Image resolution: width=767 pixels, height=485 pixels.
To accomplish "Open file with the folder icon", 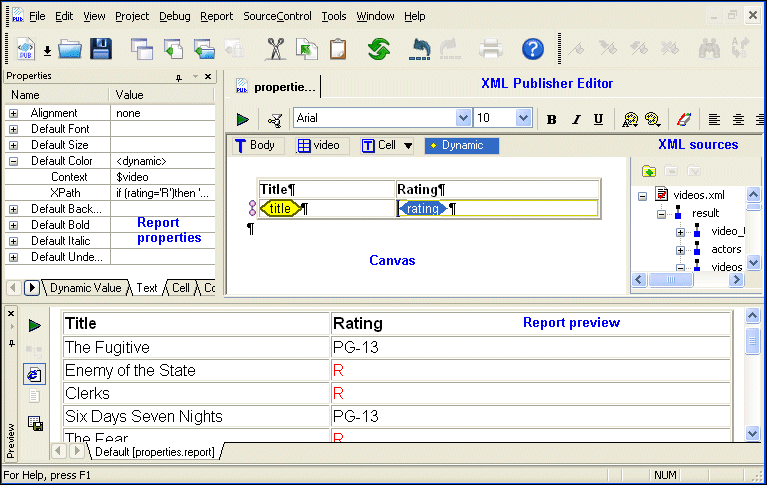I will [70, 49].
